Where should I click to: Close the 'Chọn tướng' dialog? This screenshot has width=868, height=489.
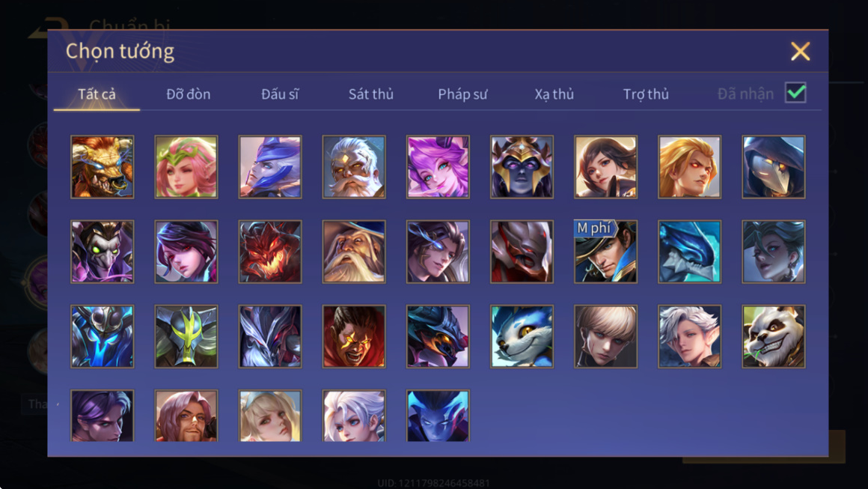(800, 51)
